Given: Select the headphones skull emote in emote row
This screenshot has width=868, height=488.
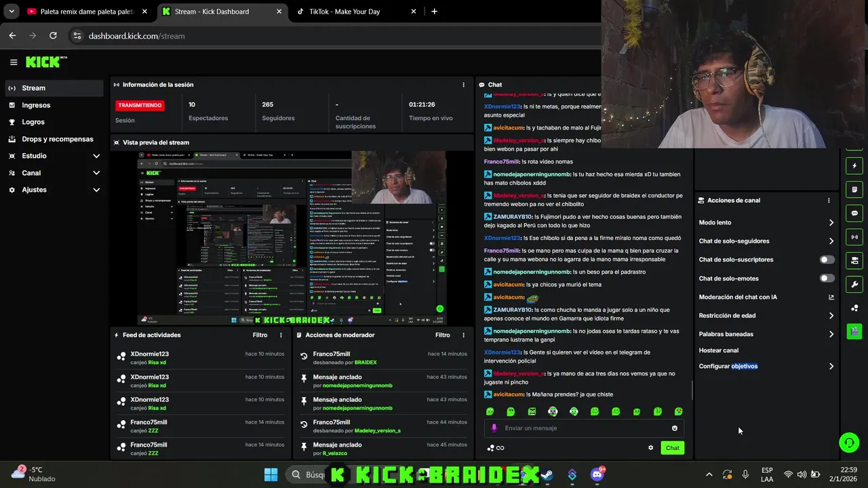Looking at the screenshot, I should (x=553, y=411).
